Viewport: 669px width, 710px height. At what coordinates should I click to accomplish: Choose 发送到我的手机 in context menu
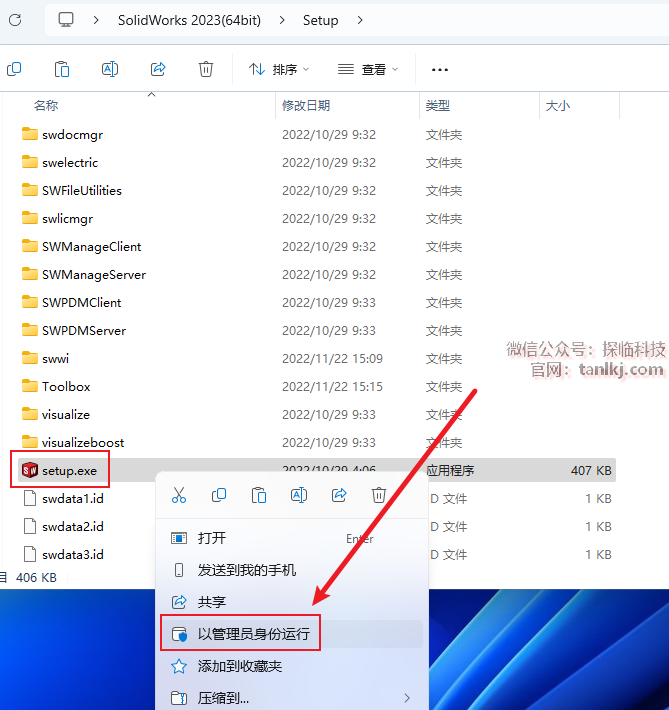tap(290, 570)
